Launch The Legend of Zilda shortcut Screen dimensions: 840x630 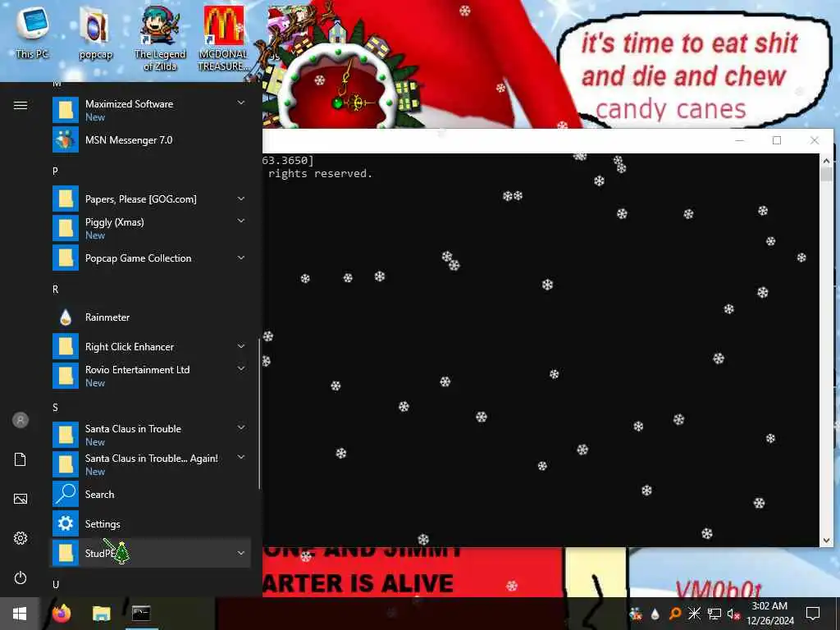[x=160, y=39]
